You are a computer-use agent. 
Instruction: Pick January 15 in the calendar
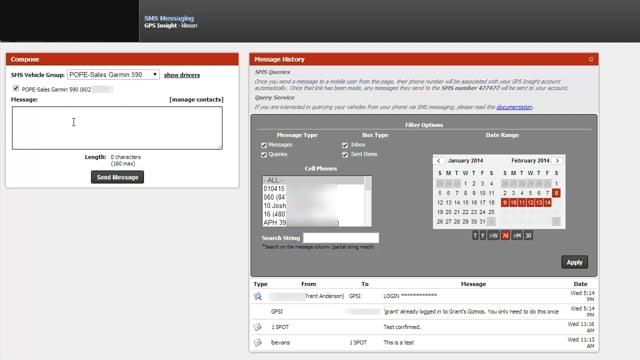point(465,202)
